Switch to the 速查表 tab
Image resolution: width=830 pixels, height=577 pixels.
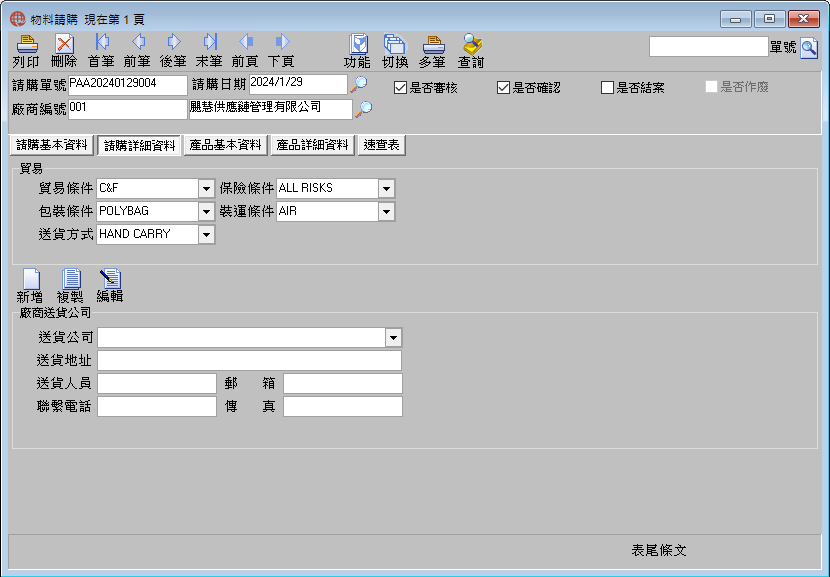tap(382, 145)
